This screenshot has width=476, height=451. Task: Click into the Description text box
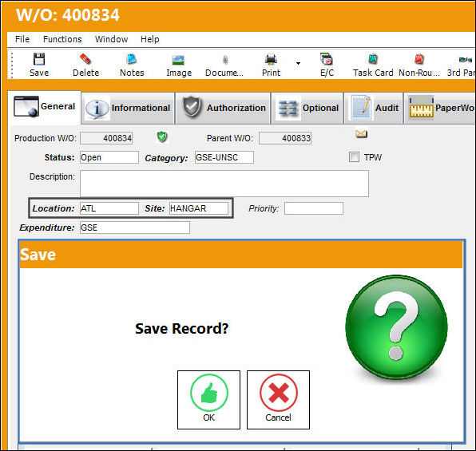(x=224, y=184)
